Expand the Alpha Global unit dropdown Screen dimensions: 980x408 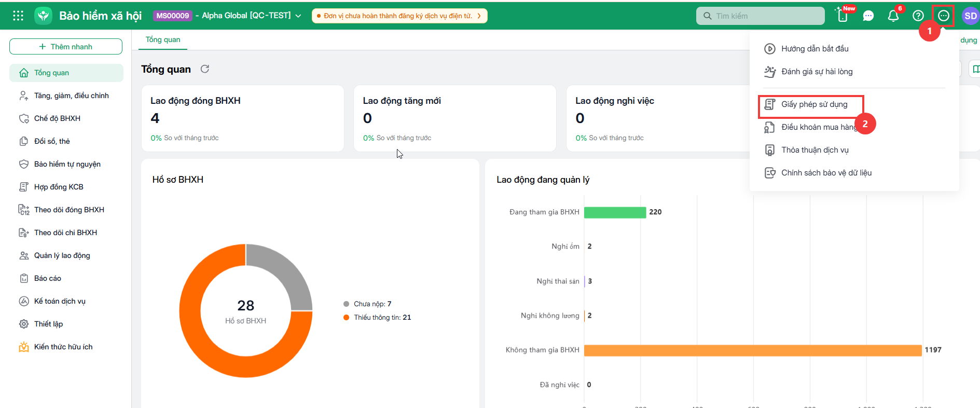click(298, 16)
